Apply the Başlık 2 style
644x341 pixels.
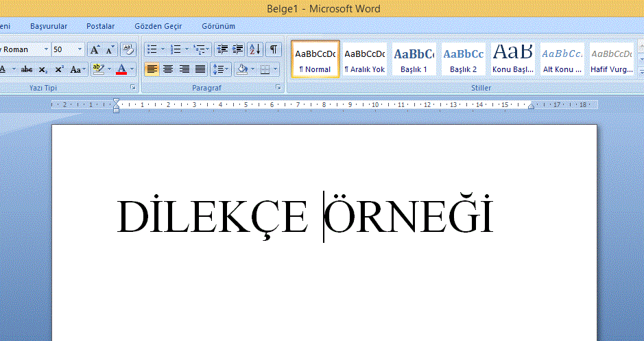464,59
